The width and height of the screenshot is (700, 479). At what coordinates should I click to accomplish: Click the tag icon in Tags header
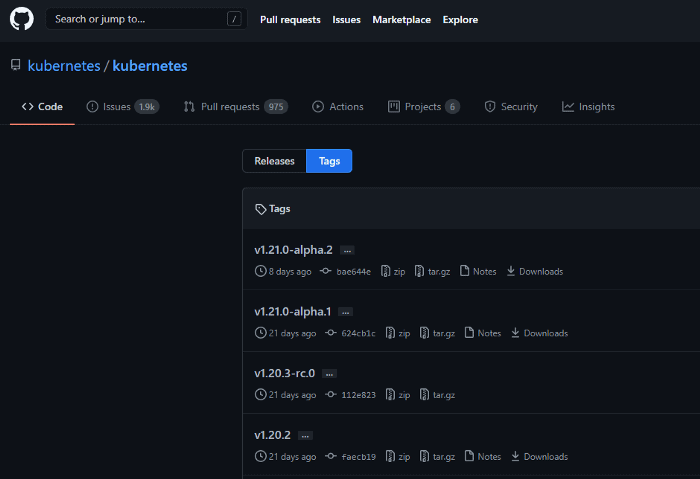(260, 209)
